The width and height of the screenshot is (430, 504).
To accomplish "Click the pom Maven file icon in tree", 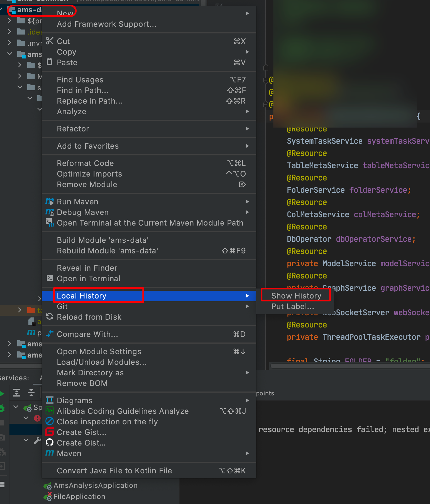I will (31, 332).
